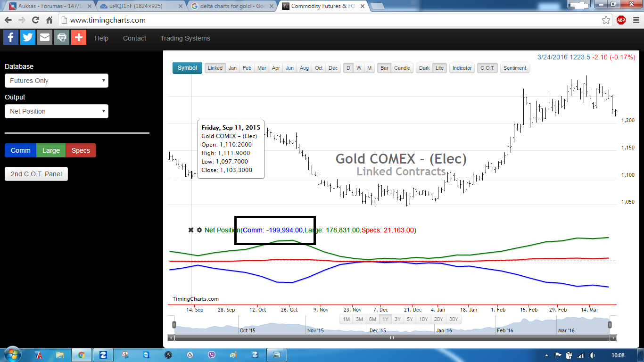
Task: Open the Symbol selector button
Action: tap(187, 68)
